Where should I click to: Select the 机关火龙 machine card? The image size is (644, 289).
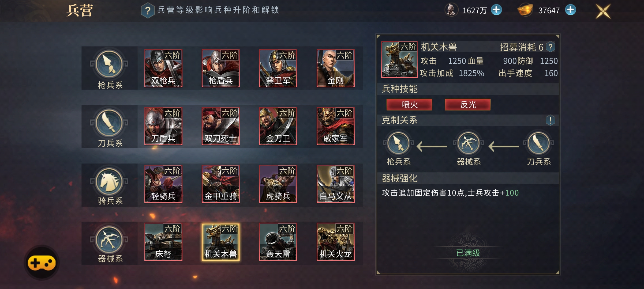coord(336,242)
